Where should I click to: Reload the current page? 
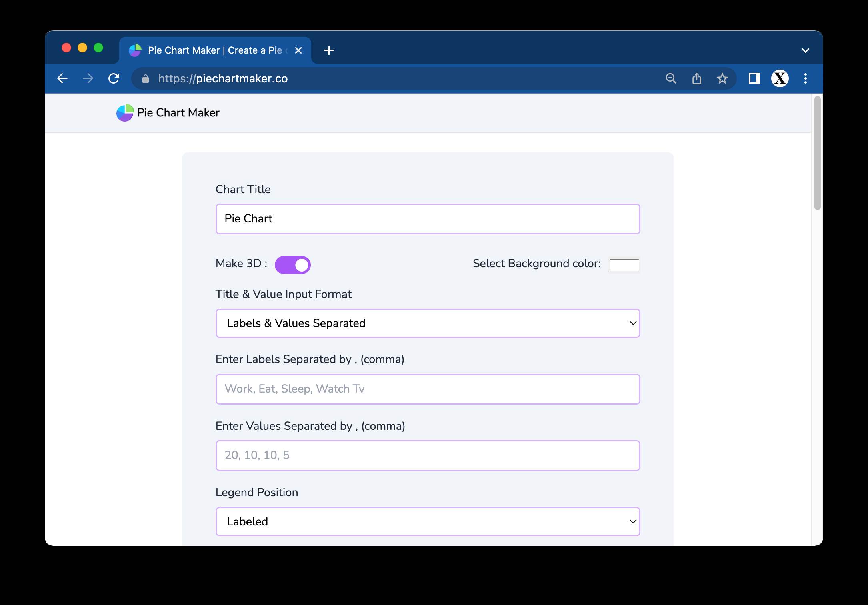114,78
